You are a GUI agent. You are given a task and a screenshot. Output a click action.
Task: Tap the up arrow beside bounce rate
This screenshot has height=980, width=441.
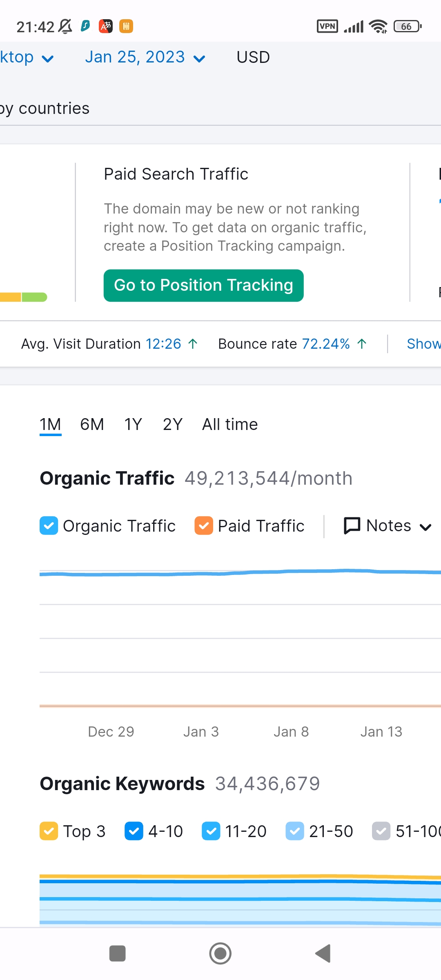(x=361, y=344)
